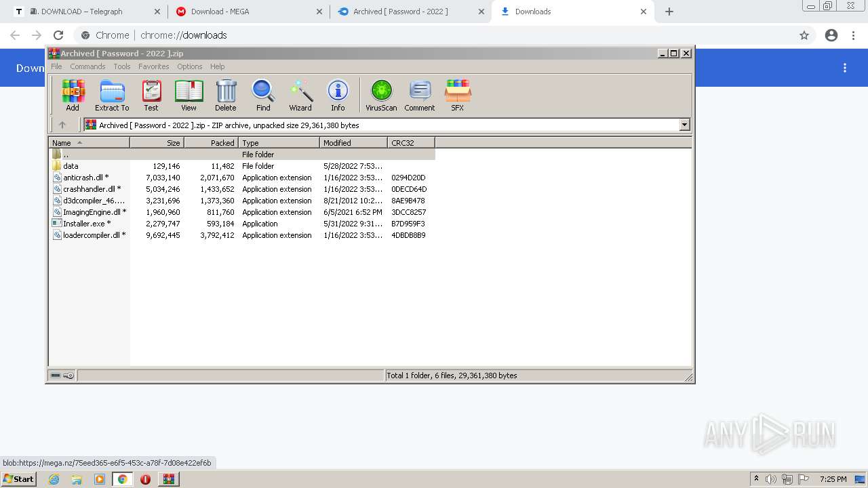This screenshot has height=488, width=868.
Task: Open Chrome's three-dot menu
Action: [x=854, y=35]
